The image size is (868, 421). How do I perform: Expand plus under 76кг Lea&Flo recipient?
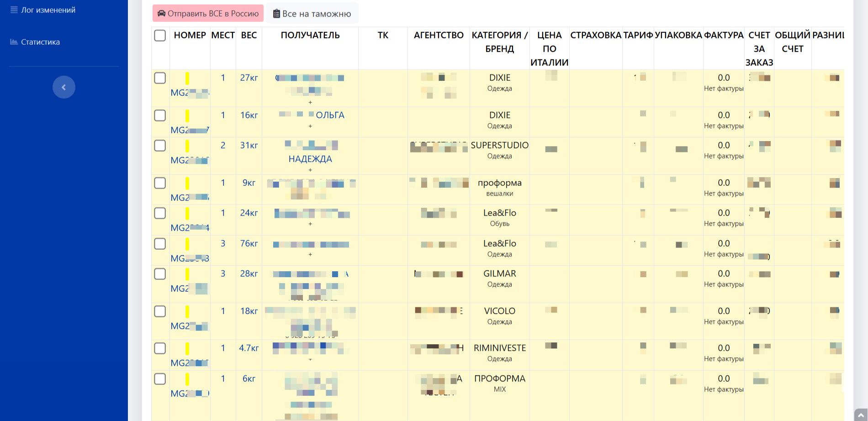pyautogui.click(x=310, y=254)
